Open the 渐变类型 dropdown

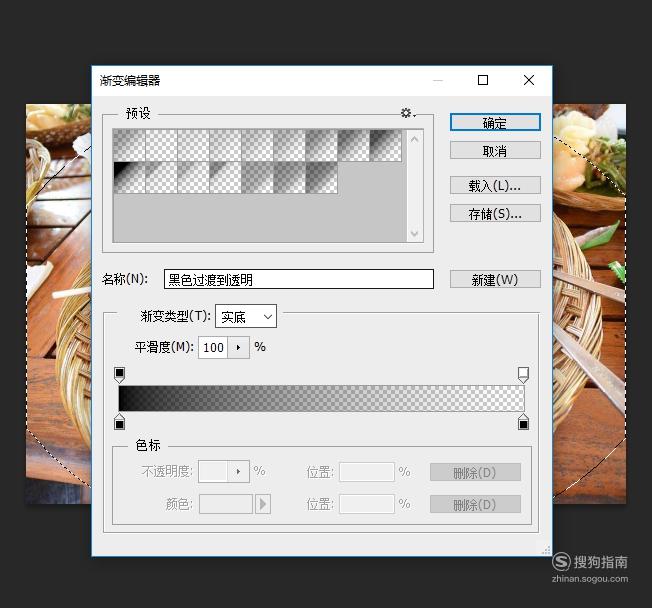(x=246, y=316)
